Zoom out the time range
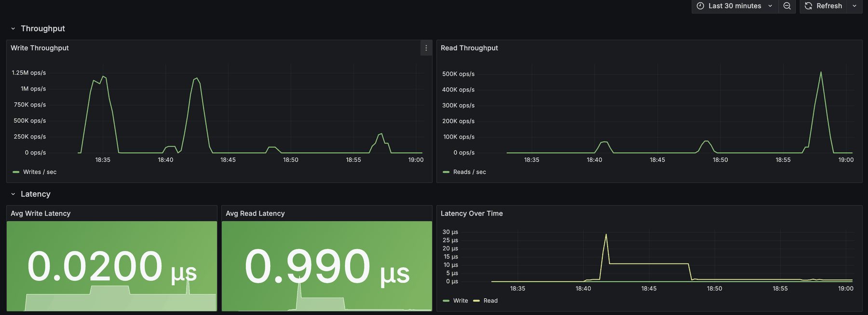The width and height of the screenshot is (868, 315). [787, 6]
